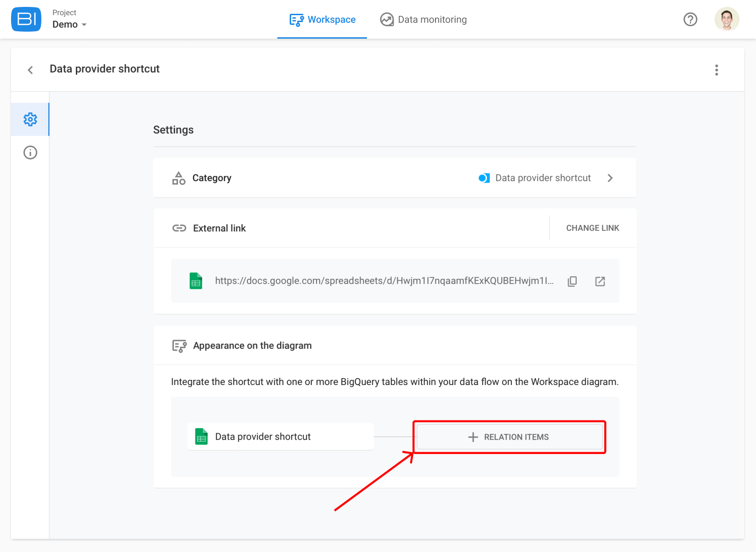Click the Data provider shortcut page title
Screen dimensions: 756x552
[105, 69]
